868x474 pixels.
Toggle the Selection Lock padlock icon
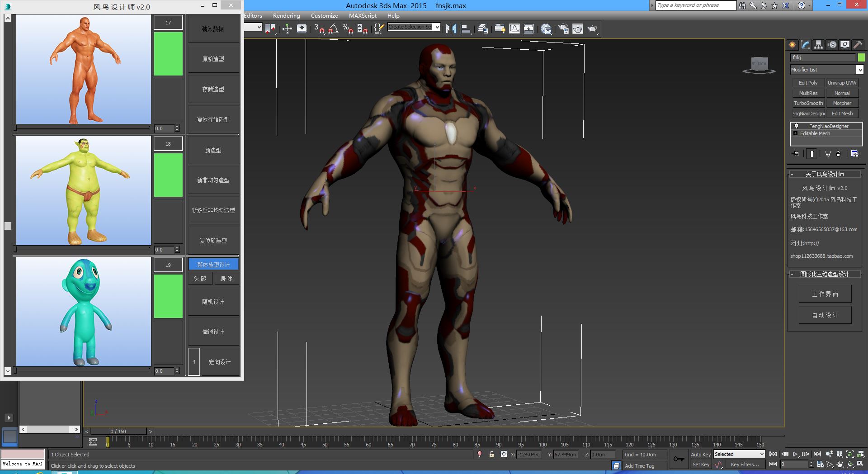tap(491, 455)
